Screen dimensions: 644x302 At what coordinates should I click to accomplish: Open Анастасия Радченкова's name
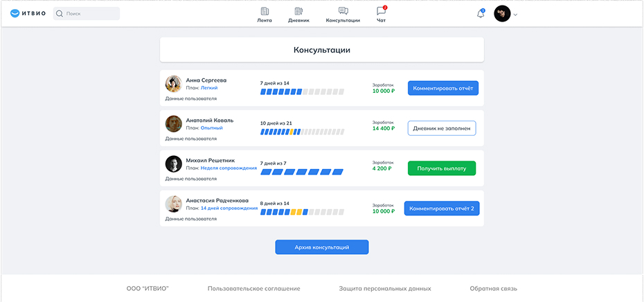coord(217,200)
